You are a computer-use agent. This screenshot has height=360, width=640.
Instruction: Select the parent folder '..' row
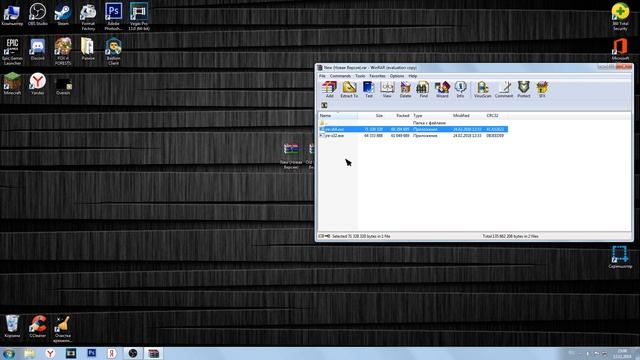point(413,122)
